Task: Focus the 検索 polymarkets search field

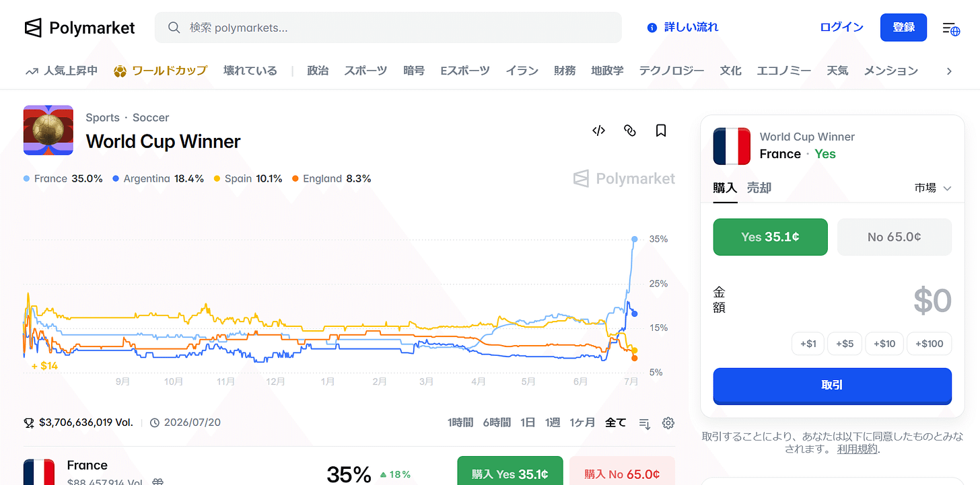Action: (x=388, y=28)
